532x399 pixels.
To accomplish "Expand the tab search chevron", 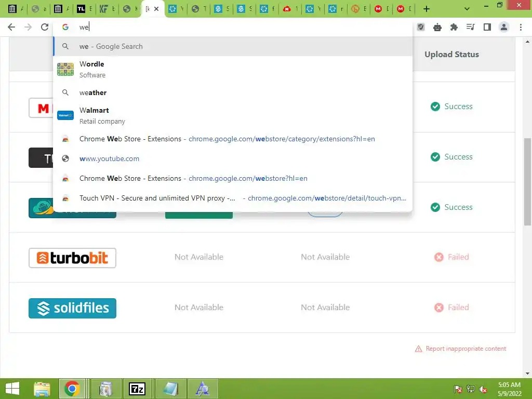I will pos(467,9).
